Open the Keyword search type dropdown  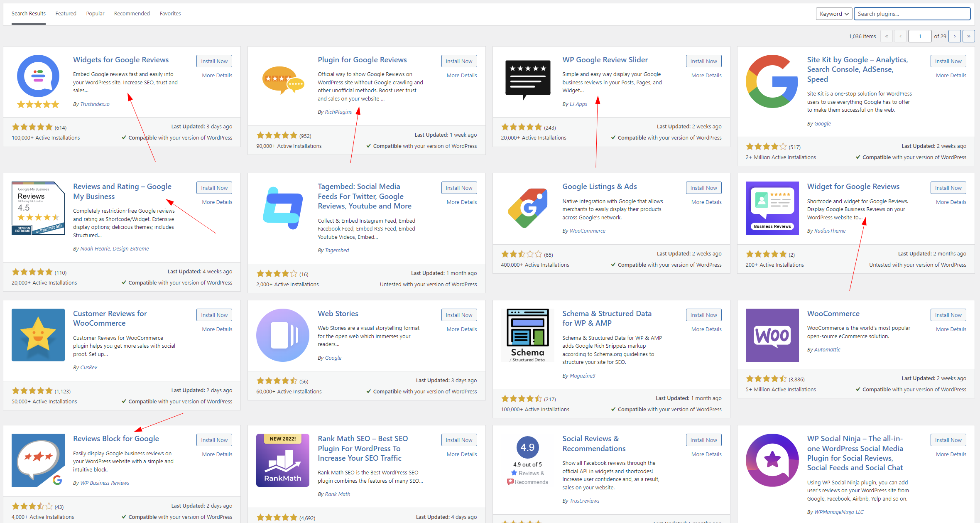tap(834, 14)
